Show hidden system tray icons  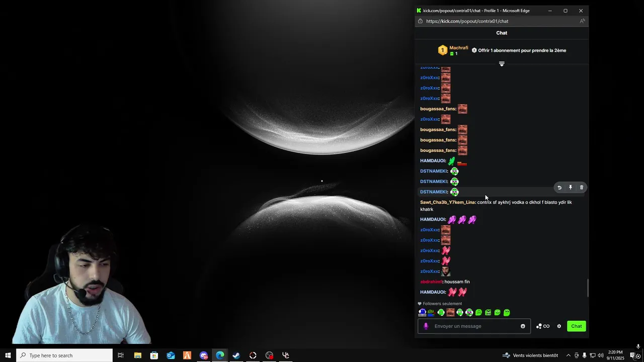pyautogui.click(x=569, y=355)
